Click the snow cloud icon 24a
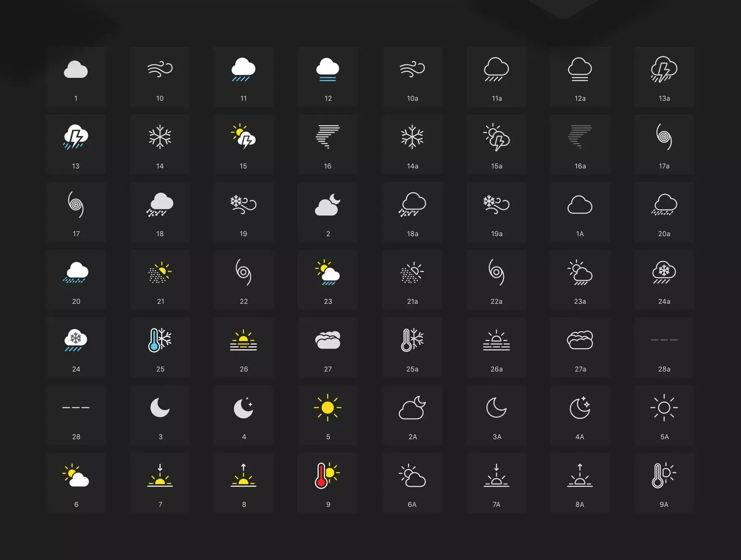Viewport: 741px width, 560px height. pyautogui.click(x=664, y=272)
